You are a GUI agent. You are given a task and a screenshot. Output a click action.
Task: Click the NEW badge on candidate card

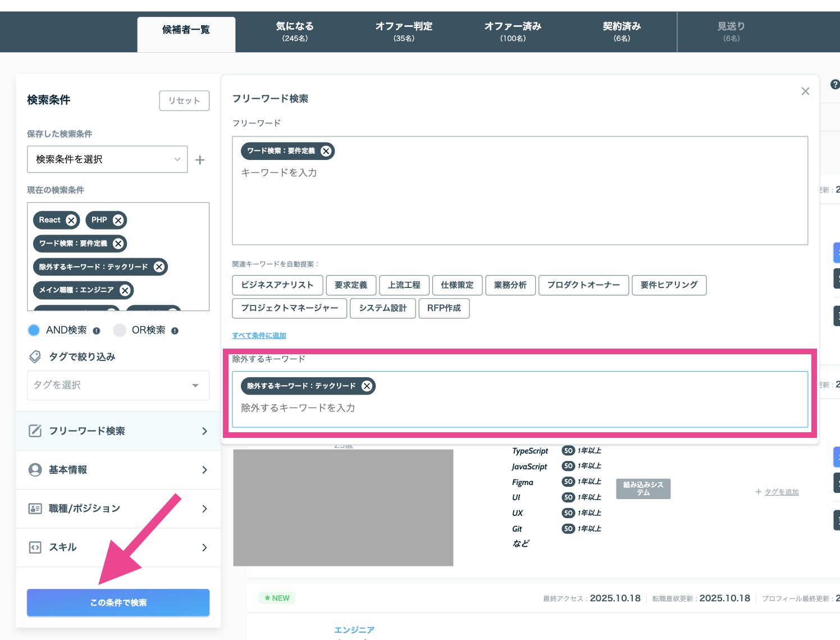point(277,598)
